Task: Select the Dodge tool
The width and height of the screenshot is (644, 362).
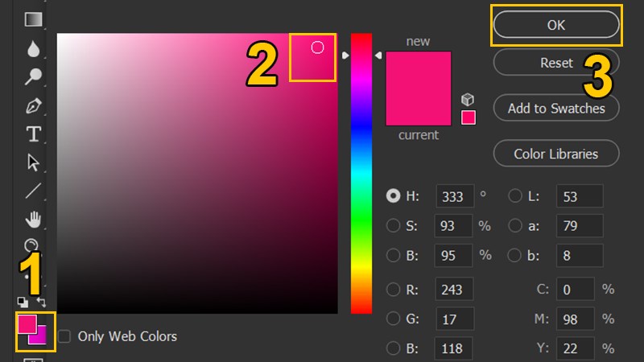Action: click(x=33, y=77)
